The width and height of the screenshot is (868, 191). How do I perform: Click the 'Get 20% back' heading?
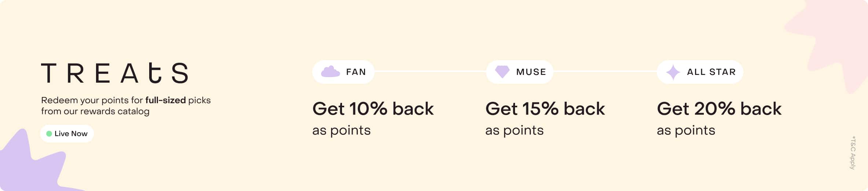[x=719, y=109]
